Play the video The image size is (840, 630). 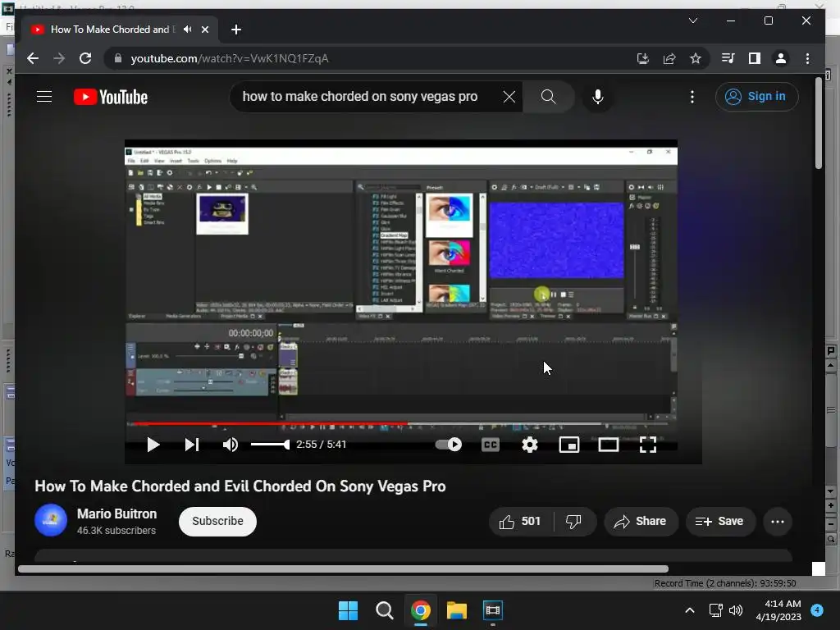153,445
